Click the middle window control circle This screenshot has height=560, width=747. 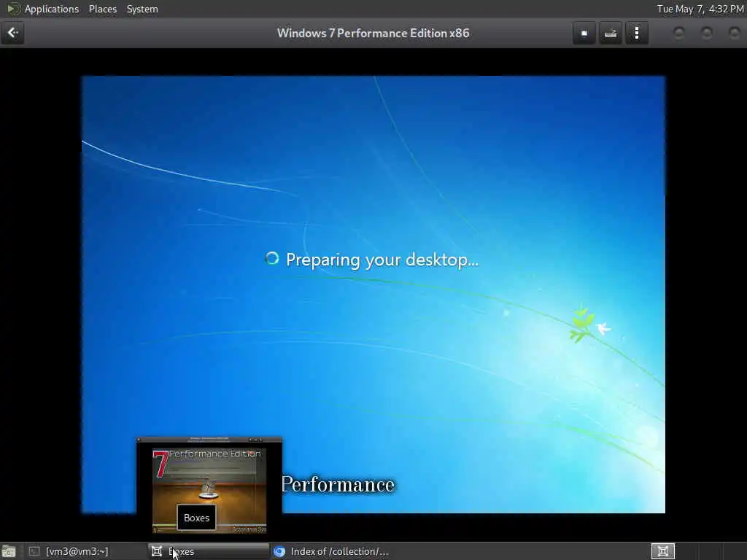point(706,33)
